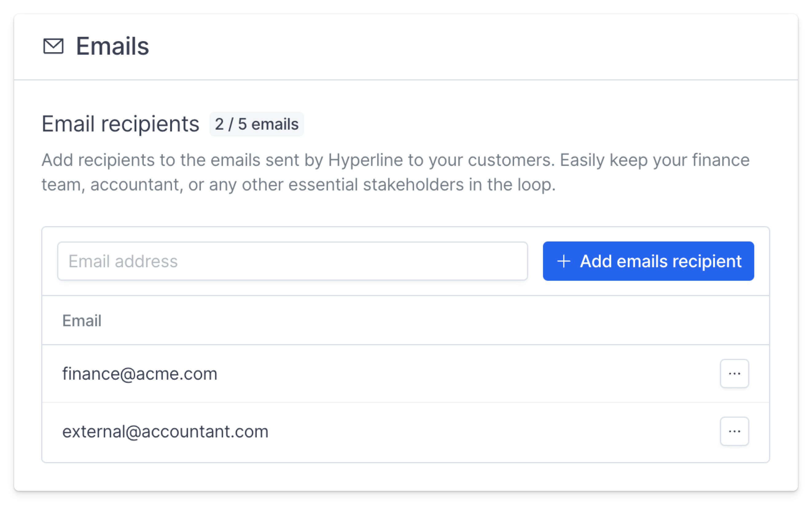This screenshot has width=812, height=505.
Task: Click the "2 / 5 emails" counter badge
Action: tap(257, 124)
